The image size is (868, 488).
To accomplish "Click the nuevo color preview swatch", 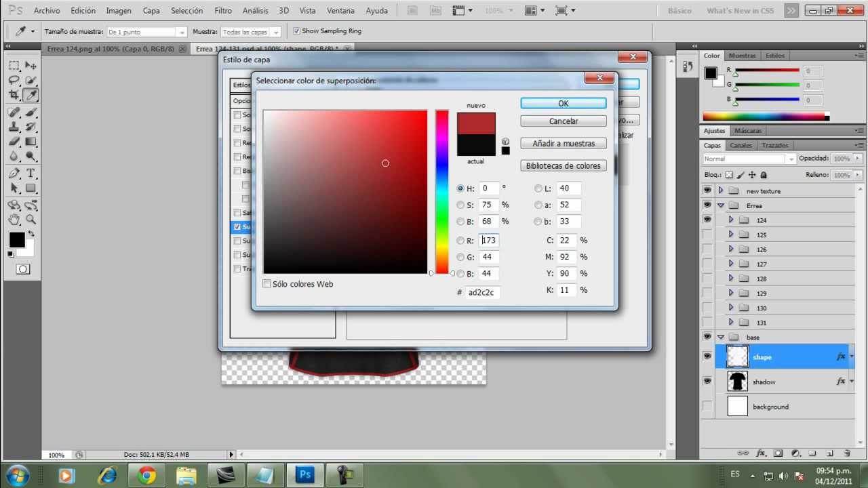I will click(476, 123).
